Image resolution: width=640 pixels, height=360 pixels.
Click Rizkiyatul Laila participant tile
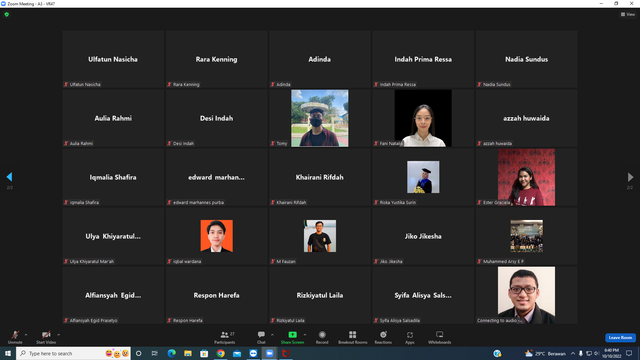pyautogui.click(x=320, y=295)
